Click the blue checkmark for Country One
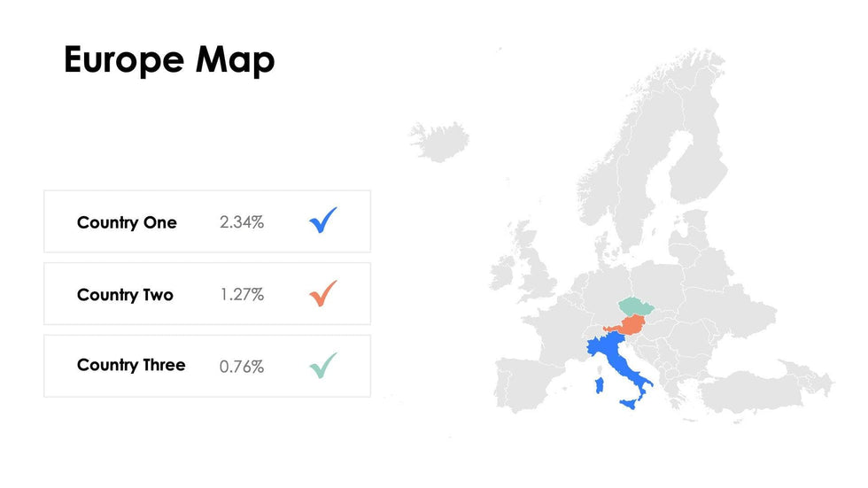Screen dimensions: 868x488 point(323,220)
